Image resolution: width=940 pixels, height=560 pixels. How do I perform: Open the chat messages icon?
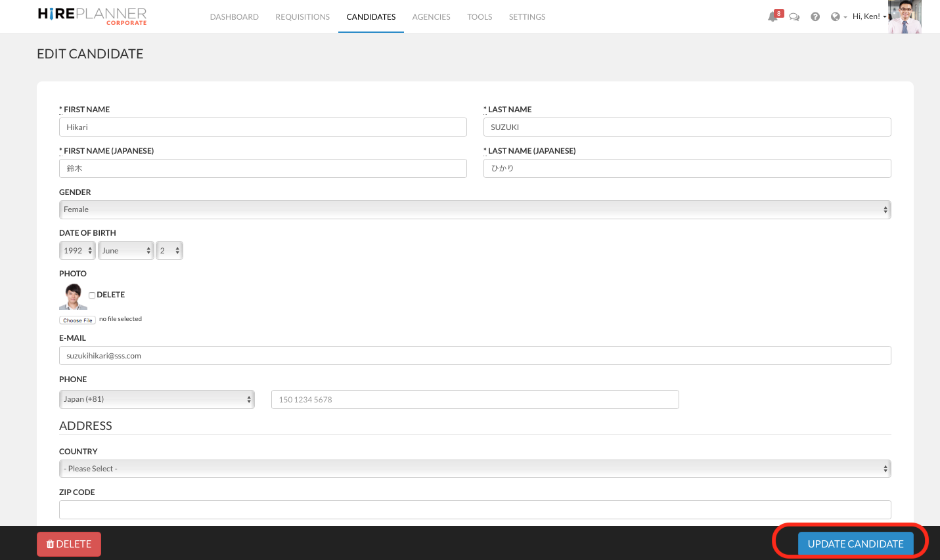[x=794, y=17]
